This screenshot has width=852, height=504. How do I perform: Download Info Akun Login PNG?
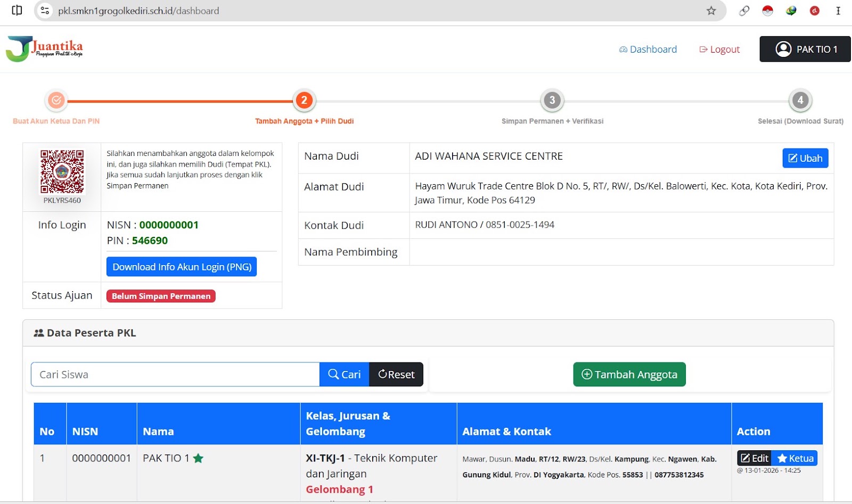click(x=182, y=267)
